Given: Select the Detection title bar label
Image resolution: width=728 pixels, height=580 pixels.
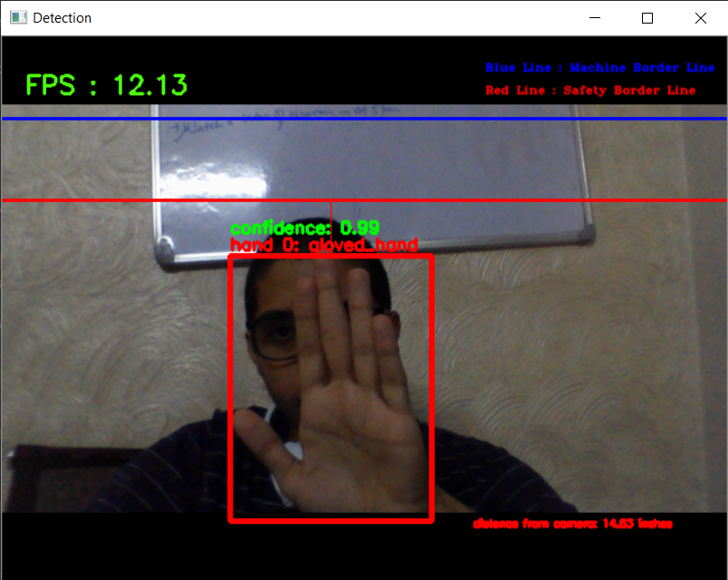Looking at the screenshot, I should click(x=62, y=17).
